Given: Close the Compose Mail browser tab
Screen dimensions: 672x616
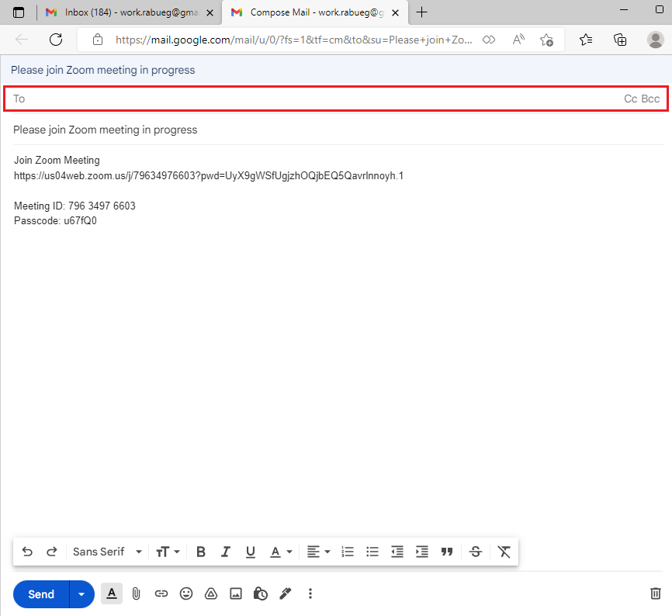Looking at the screenshot, I should click(x=396, y=13).
